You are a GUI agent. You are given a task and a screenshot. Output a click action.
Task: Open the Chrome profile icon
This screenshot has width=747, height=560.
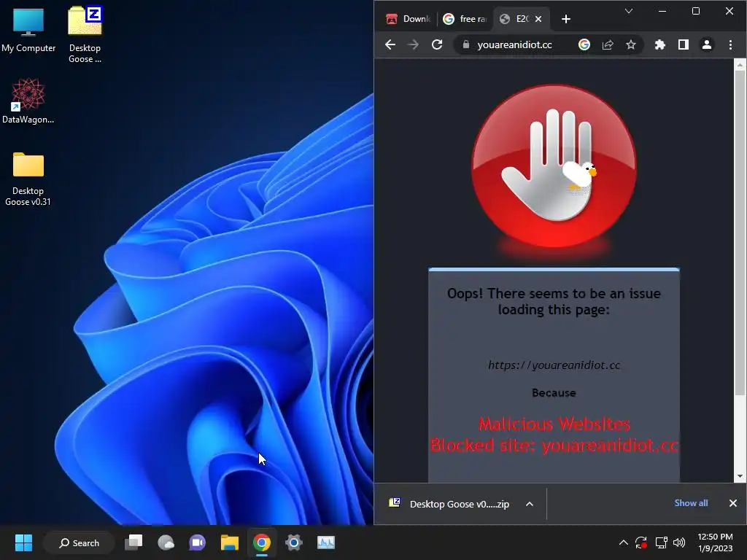[706, 44]
